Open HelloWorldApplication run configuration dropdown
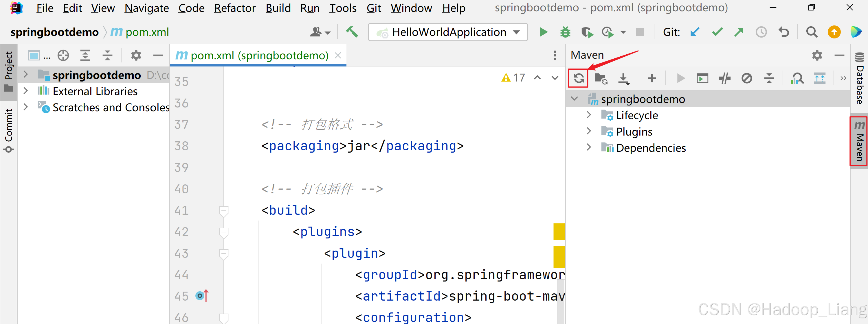This screenshot has height=324, width=868. pyautogui.click(x=448, y=32)
